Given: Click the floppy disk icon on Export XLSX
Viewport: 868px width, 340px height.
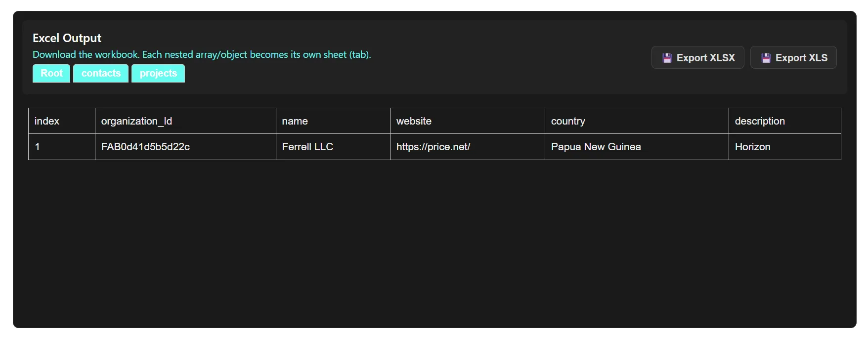Looking at the screenshot, I should pyautogui.click(x=667, y=57).
